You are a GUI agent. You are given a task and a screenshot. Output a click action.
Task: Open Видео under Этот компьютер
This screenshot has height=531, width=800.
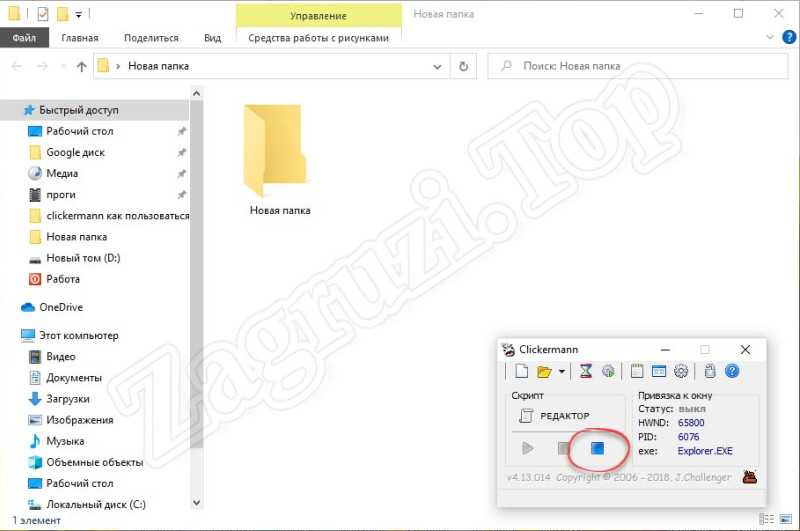point(61,357)
